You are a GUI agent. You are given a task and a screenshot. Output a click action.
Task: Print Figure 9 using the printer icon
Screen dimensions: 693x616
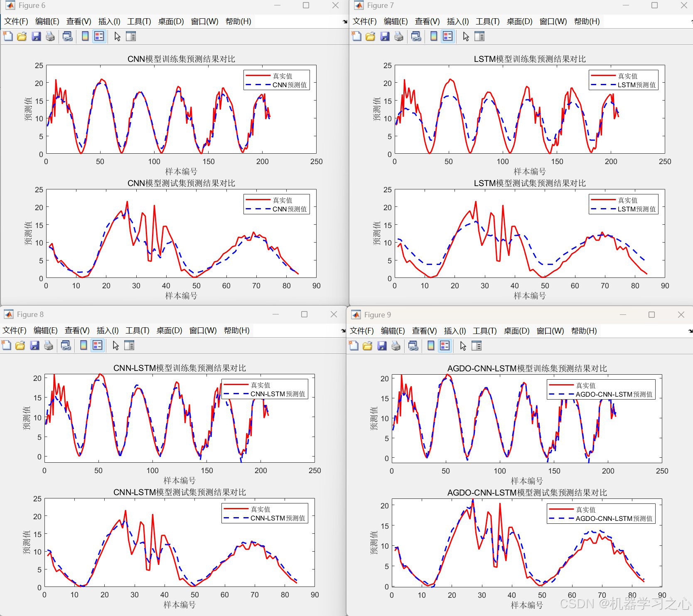[396, 346]
